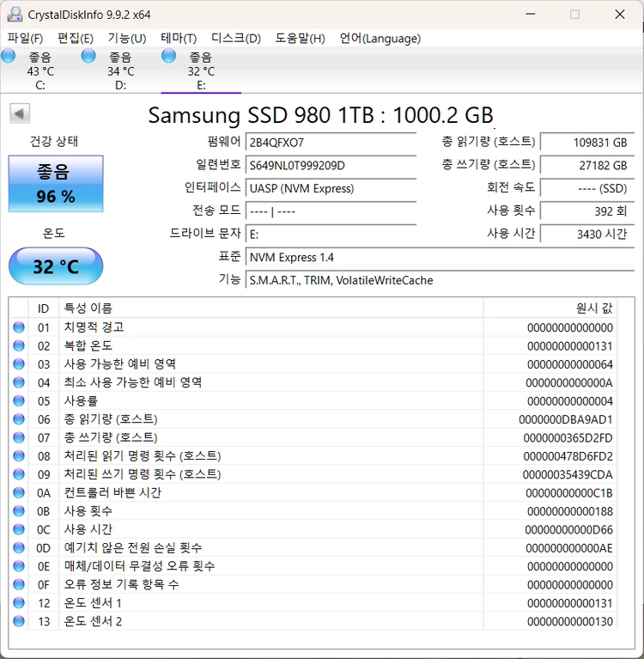This screenshot has width=644, height=659.
Task: Click blue status dot for attribute 03
Action: pos(19,364)
